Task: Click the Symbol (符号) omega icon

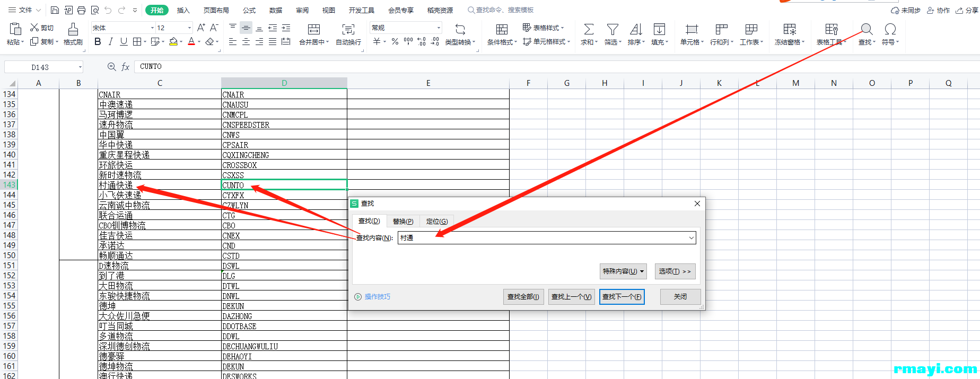Action: pyautogui.click(x=890, y=29)
